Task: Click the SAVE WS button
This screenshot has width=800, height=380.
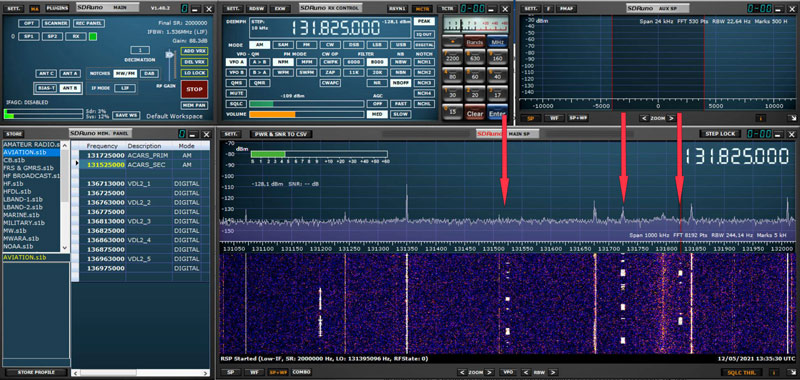Action: pyautogui.click(x=126, y=115)
